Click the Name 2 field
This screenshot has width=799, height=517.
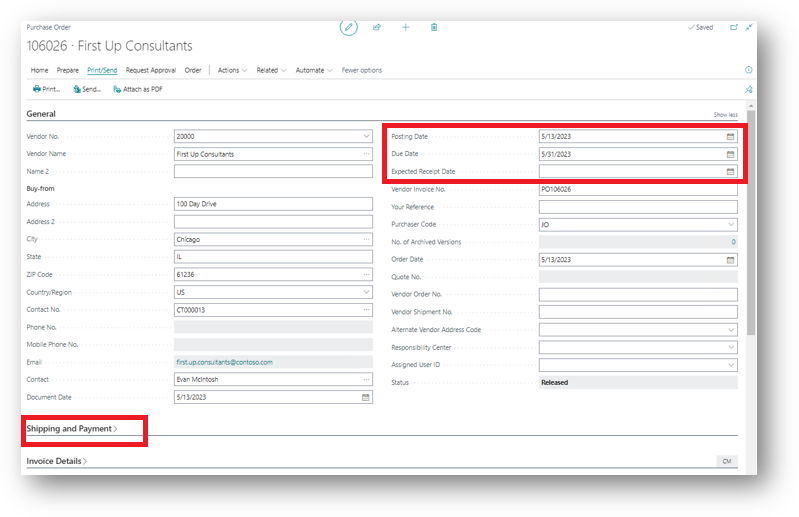tap(273, 172)
